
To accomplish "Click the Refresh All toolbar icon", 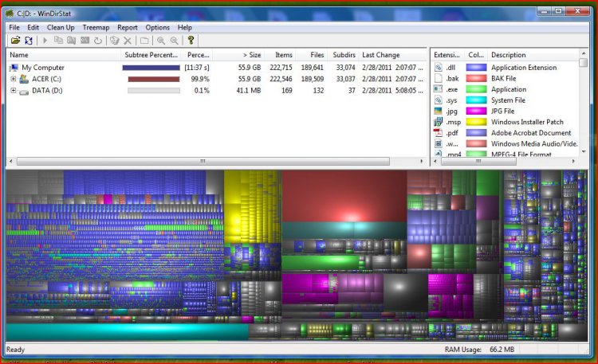I will tap(29, 40).
